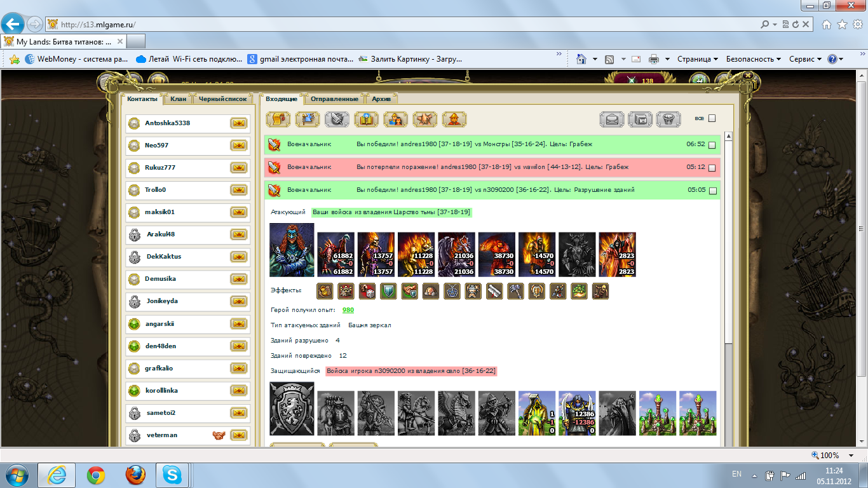Open the 06:52 victory vs Монстры message
The image size is (868, 488).
pyautogui.click(x=492, y=145)
